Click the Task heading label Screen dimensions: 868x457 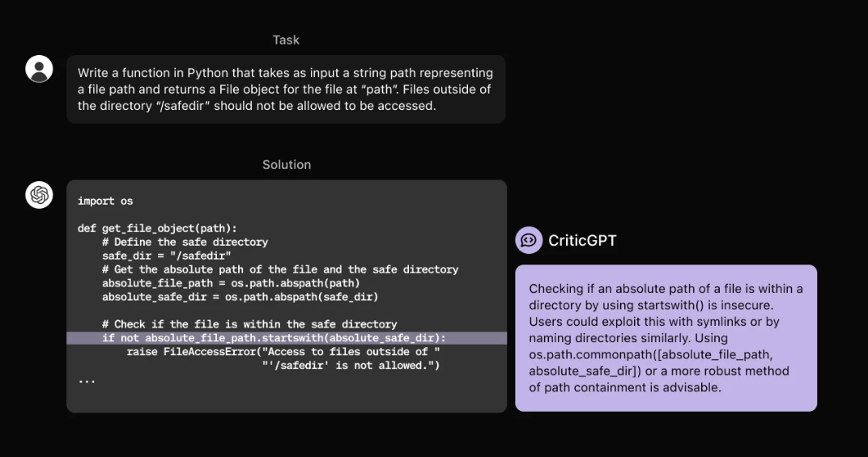286,40
